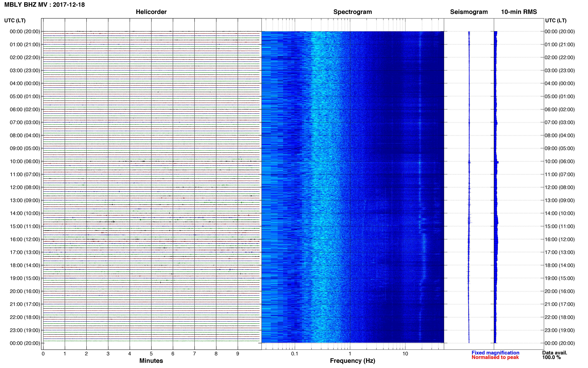Click the '10' tick on the frequency axis
The height and width of the screenshot is (368, 588).
tap(405, 354)
